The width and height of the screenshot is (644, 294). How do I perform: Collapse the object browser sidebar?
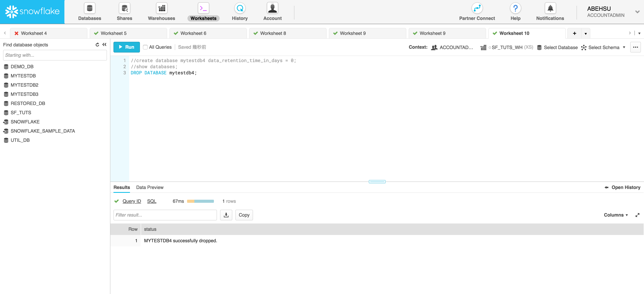104,44
